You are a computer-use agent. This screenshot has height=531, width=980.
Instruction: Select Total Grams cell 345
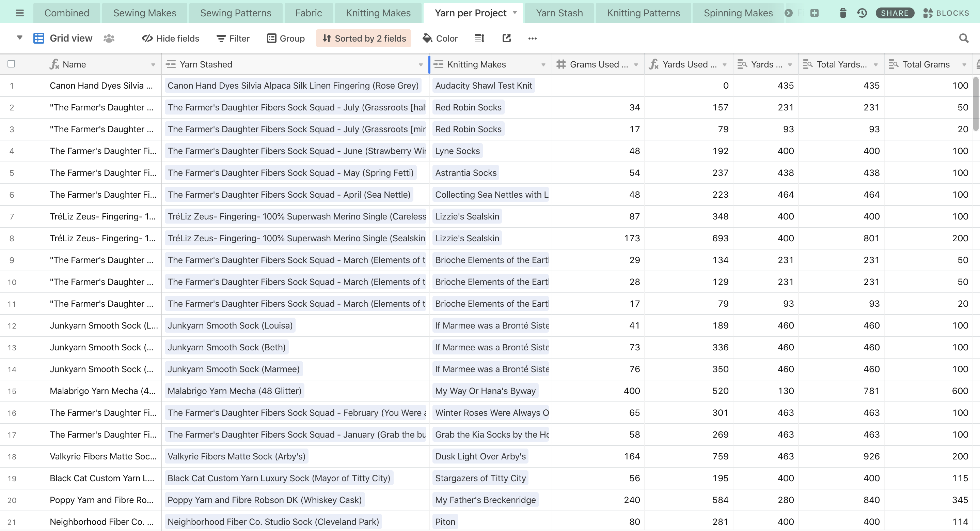pos(928,500)
